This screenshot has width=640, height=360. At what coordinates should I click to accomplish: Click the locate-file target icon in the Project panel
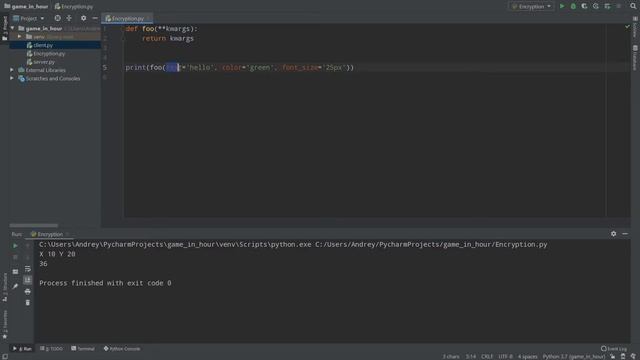[x=58, y=18]
